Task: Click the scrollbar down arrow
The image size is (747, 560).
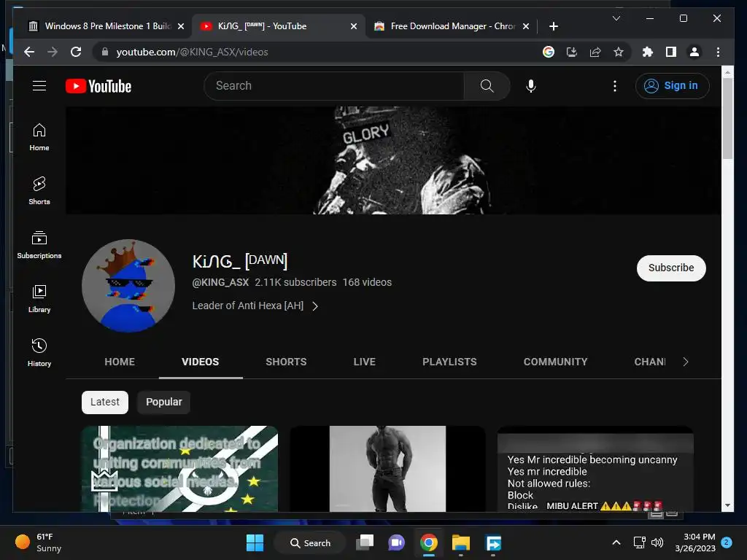Action: tap(727, 505)
